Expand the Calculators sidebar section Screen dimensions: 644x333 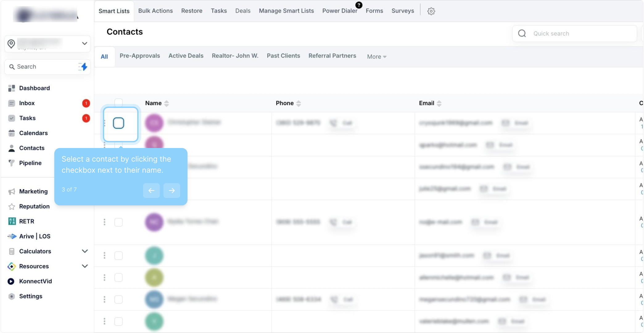[85, 251]
